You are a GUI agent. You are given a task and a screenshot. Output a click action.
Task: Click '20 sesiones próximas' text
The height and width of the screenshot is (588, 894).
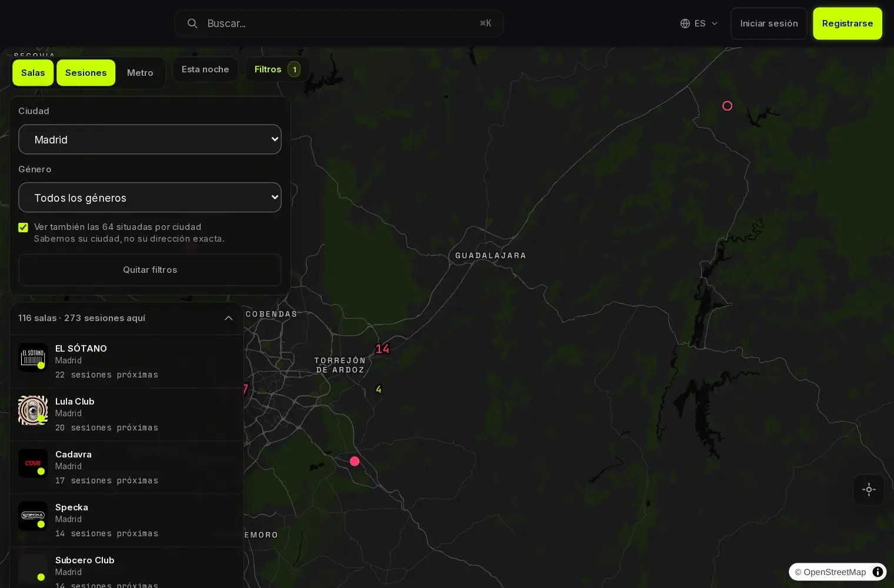[x=106, y=427]
